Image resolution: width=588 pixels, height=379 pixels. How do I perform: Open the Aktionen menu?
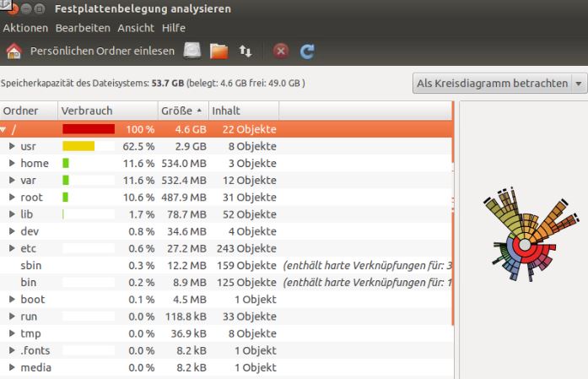pos(25,28)
